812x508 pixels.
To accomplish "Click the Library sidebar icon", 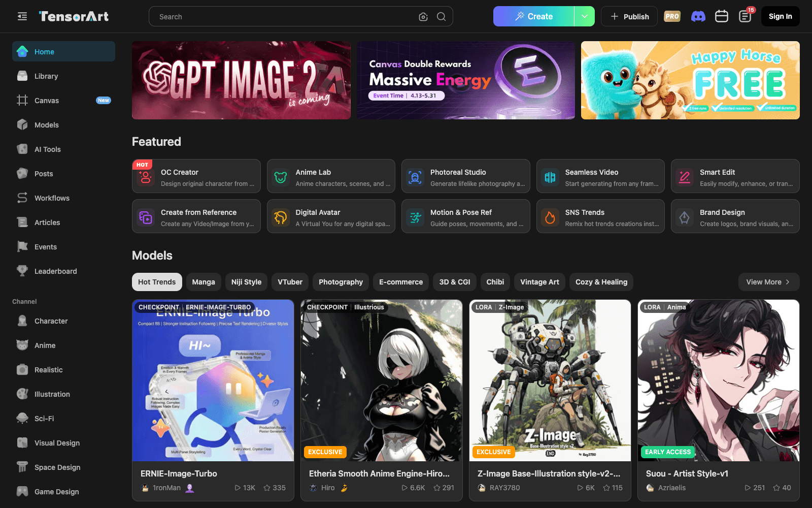I will click(22, 76).
